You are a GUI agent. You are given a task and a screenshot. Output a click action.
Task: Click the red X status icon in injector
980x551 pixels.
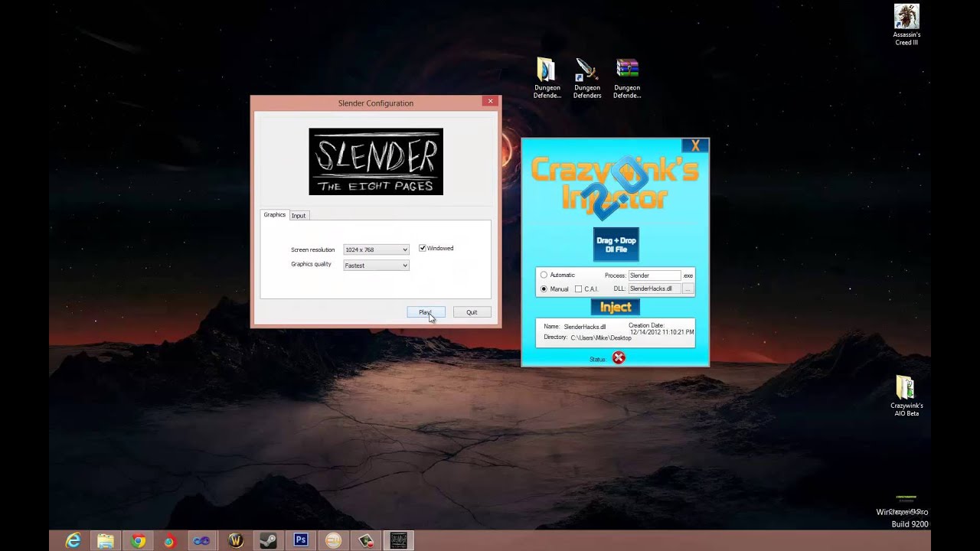coord(619,358)
